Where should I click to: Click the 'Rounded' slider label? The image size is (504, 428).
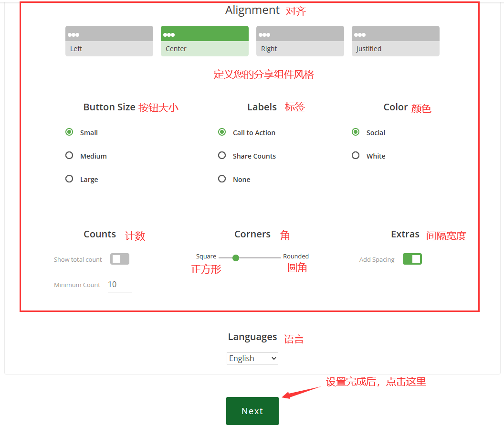pos(296,257)
